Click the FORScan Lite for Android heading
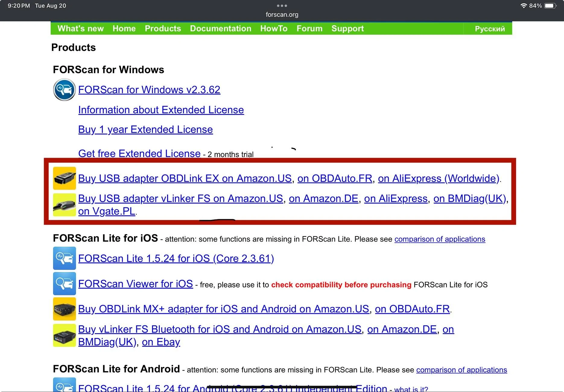This screenshot has width=564, height=392. coord(116,369)
